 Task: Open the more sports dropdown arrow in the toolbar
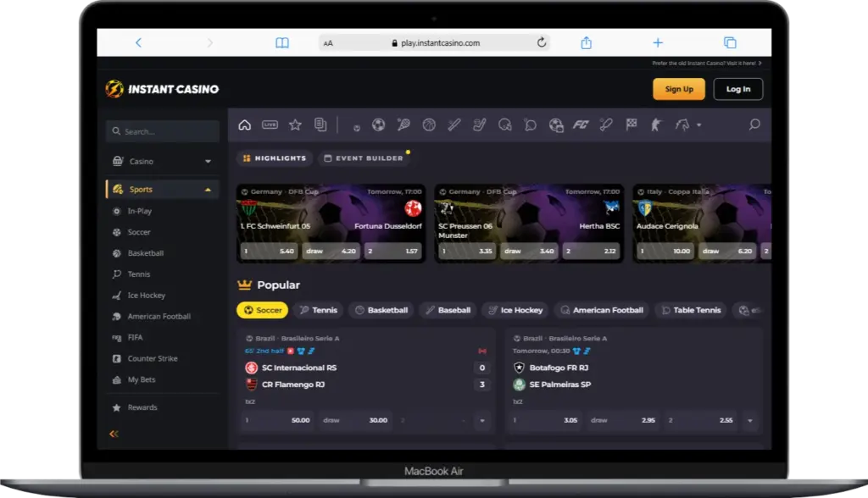click(x=698, y=125)
